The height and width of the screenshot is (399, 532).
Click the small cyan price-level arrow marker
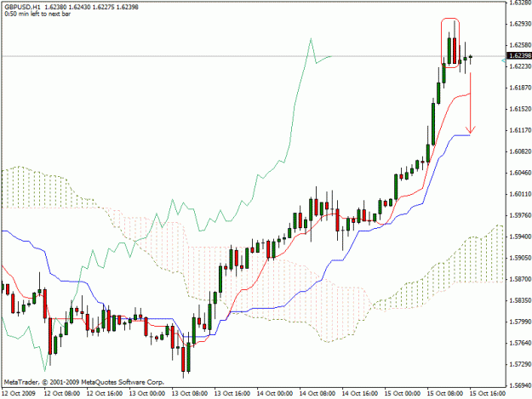pyautogui.click(x=504, y=60)
